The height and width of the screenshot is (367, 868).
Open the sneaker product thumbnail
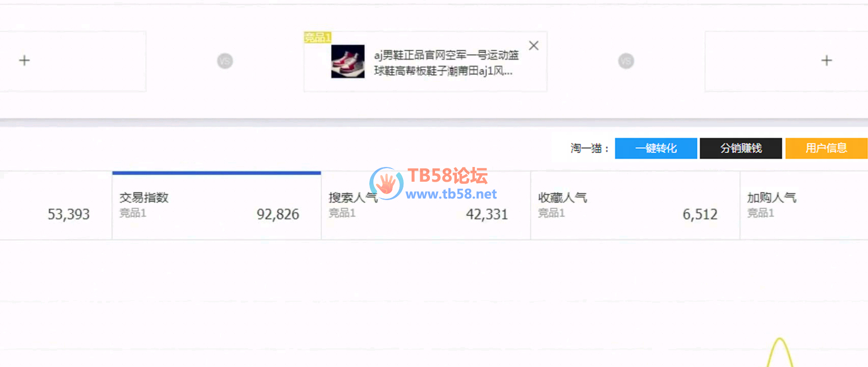click(348, 61)
